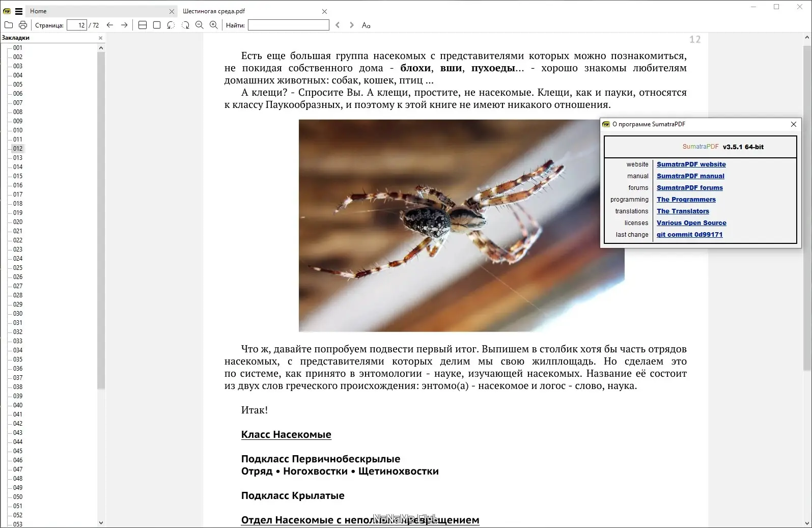Go to previous page arrow
This screenshot has height=528, width=812.
tap(110, 25)
